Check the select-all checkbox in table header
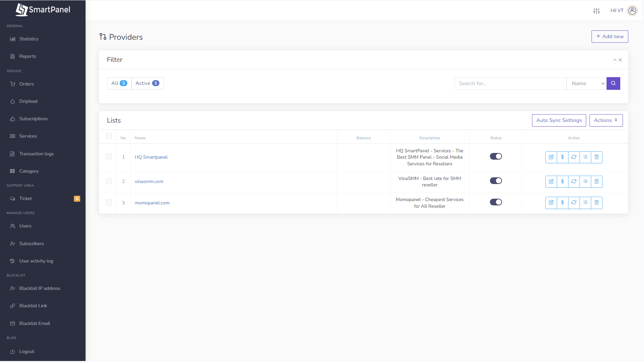644x362 pixels. [109, 136]
